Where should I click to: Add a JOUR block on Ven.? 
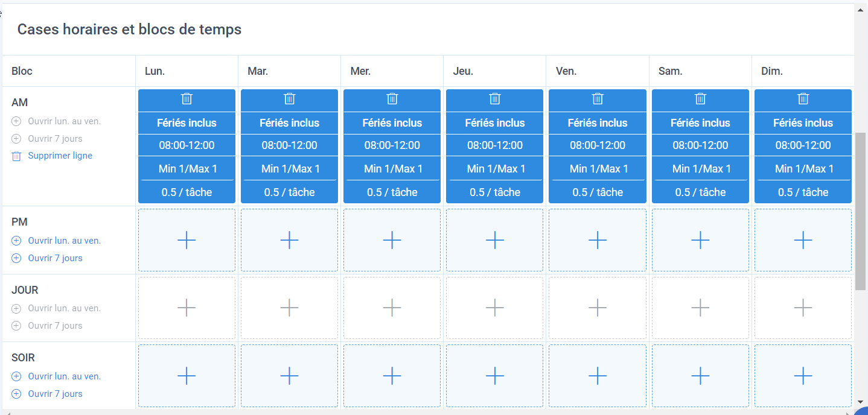tap(598, 308)
